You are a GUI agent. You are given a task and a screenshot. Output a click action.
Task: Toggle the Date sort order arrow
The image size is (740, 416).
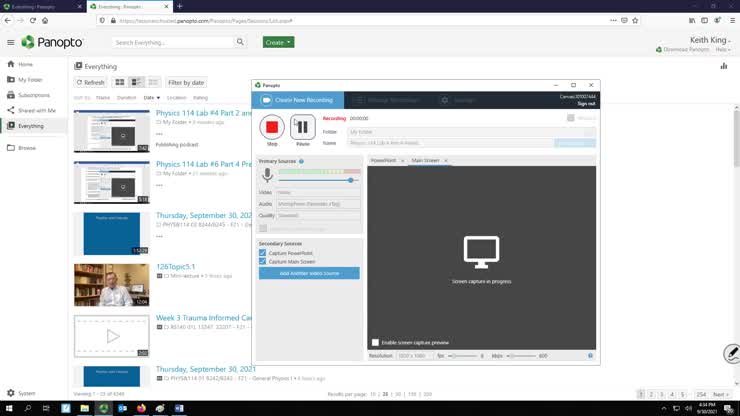coord(157,98)
